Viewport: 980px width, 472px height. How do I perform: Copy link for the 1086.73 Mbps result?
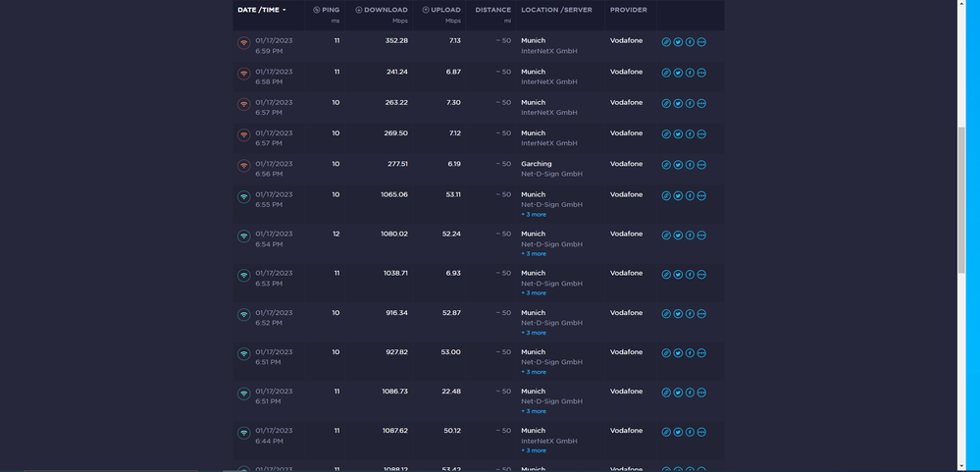[666, 393]
